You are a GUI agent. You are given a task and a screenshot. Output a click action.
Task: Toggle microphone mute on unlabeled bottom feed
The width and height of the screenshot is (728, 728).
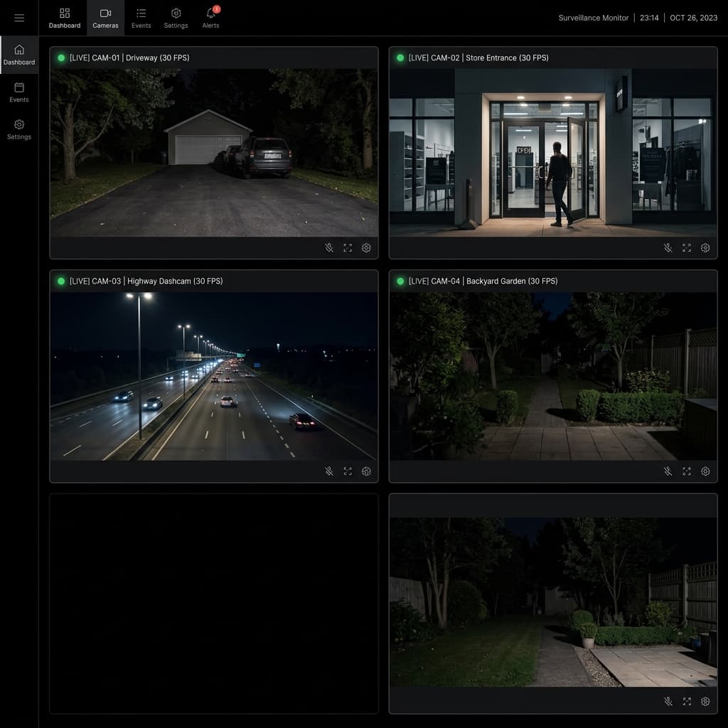pos(668,701)
